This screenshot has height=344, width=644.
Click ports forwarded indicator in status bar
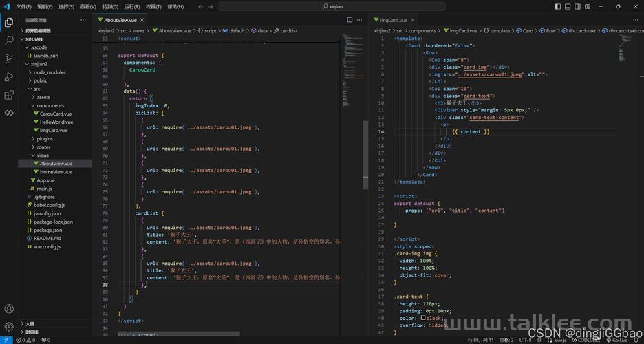pyautogui.click(x=46, y=340)
